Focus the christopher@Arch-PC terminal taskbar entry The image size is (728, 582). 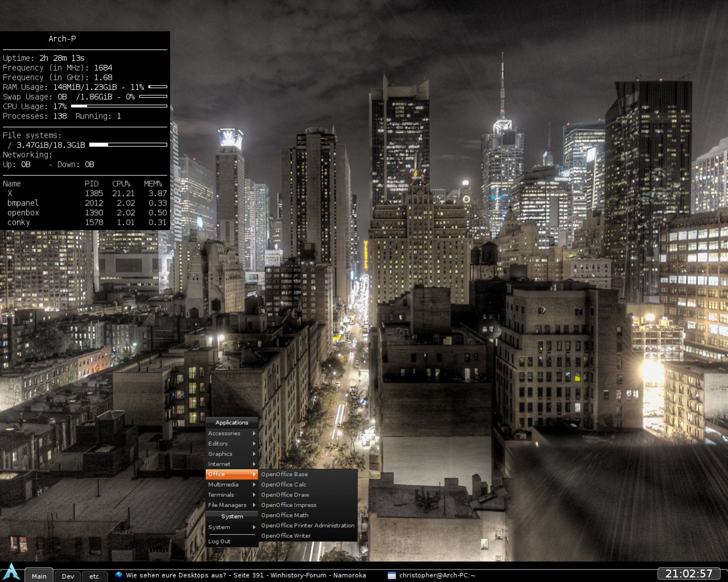437,575
